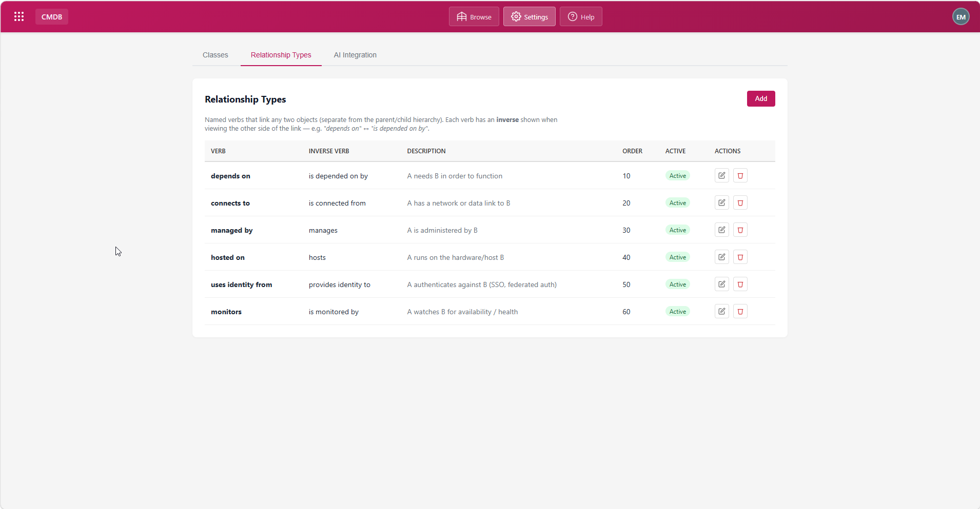
Task: Edit the 'managed by' relationship
Action: coord(721,230)
